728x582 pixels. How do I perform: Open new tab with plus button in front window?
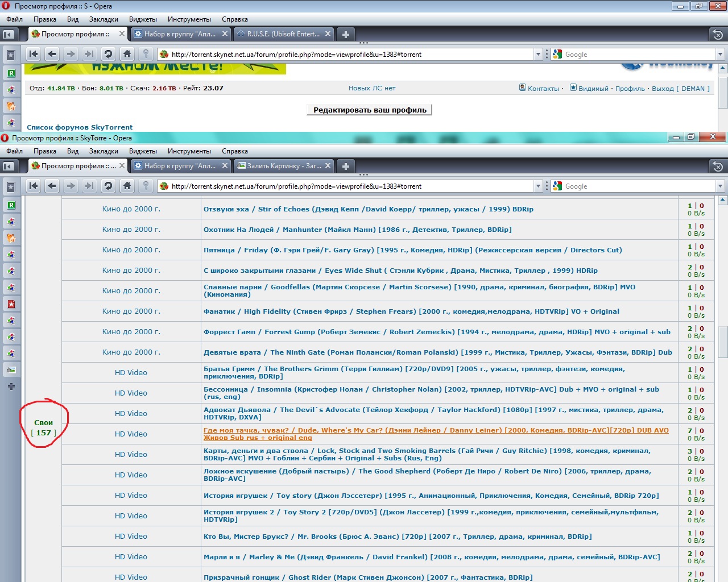(x=345, y=166)
